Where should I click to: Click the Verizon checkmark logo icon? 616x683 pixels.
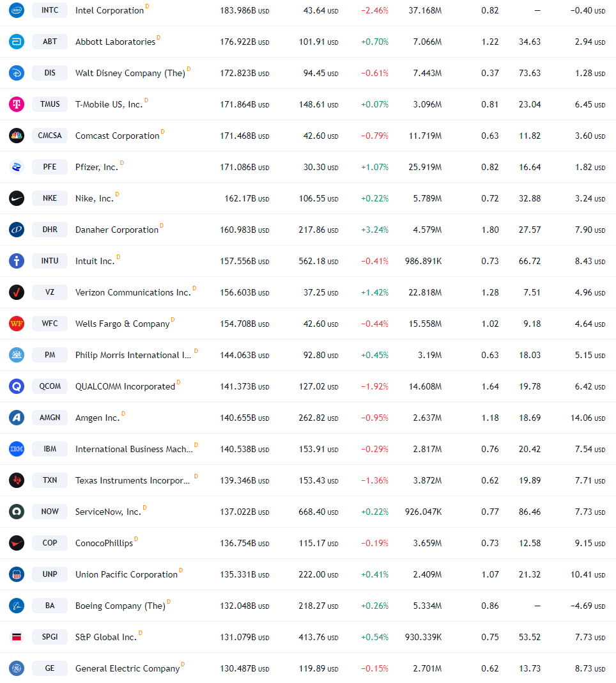(x=17, y=292)
